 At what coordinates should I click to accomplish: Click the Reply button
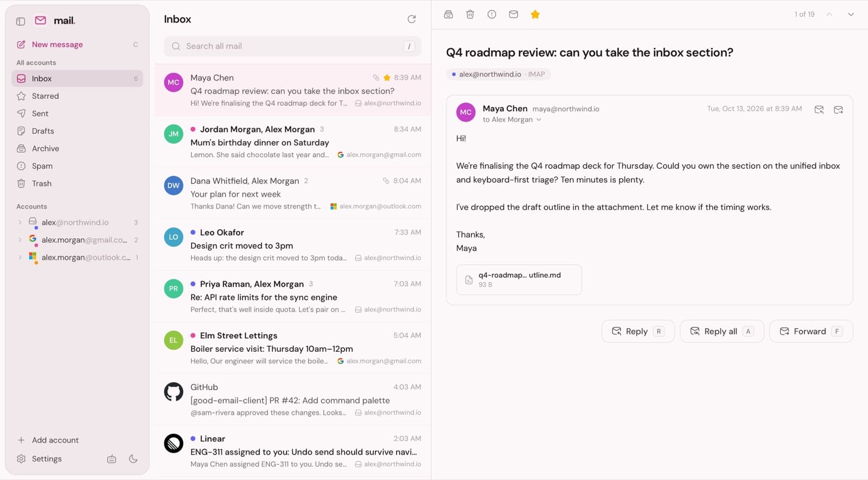click(638, 331)
